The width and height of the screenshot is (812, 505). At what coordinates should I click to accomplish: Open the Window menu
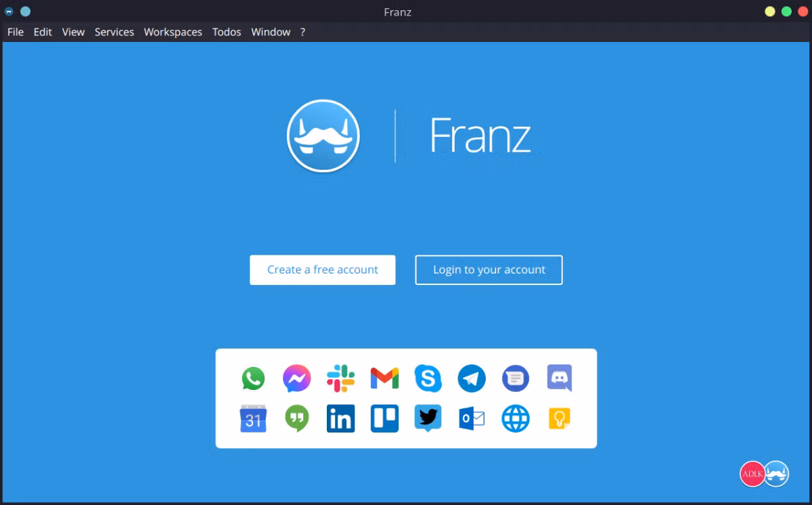point(271,32)
